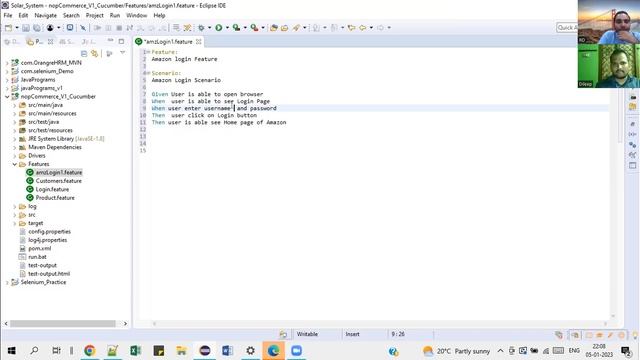Select amzLogin1.feature in the tree
The height and width of the screenshot is (360, 640).
tap(59, 173)
